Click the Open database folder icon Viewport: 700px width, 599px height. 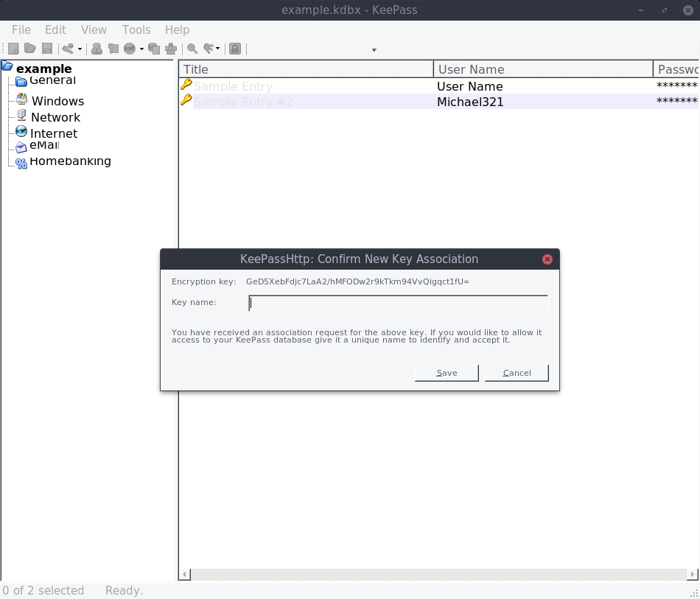coord(30,48)
